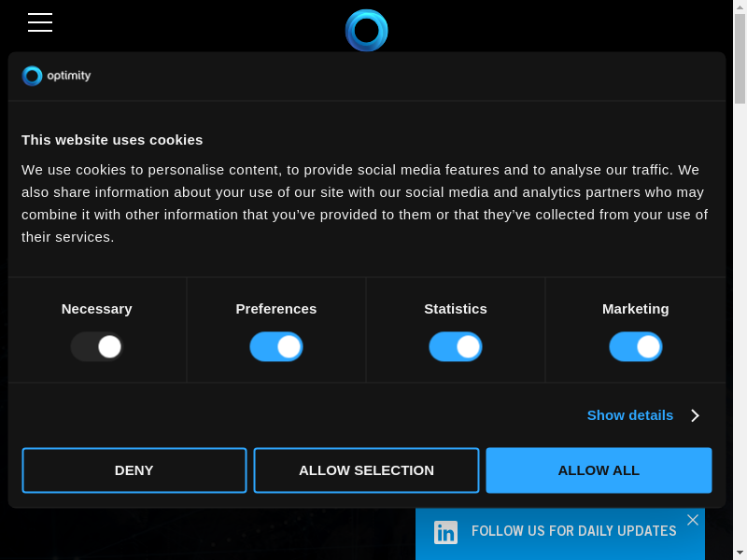Open the hamburger navigation menu
The width and height of the screenshot is (747, 560).
(40, 22)
